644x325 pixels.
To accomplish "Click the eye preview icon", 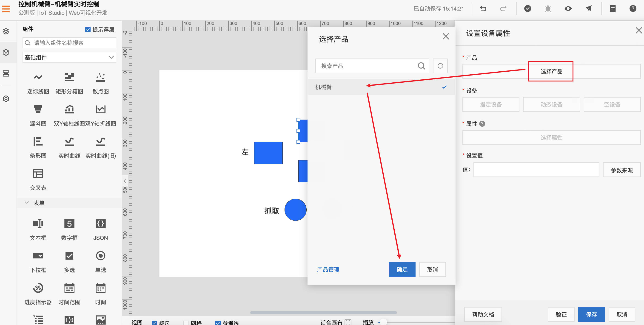I will tap(568, 9).
